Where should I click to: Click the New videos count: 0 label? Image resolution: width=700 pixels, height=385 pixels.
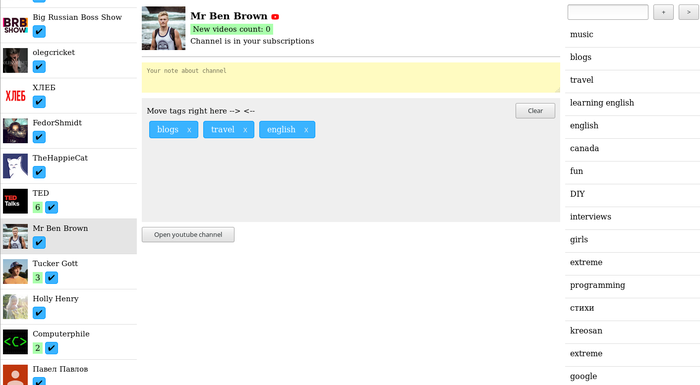click(231, 29)
